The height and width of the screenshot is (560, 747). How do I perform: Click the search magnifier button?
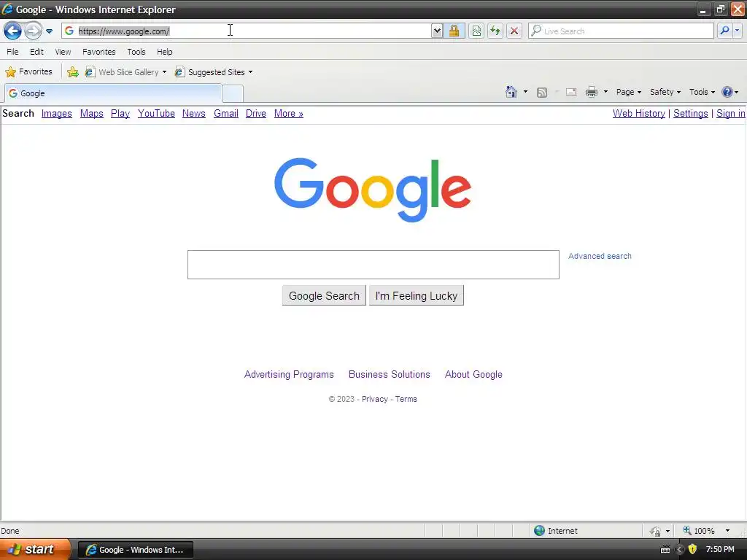click(724, 31)
